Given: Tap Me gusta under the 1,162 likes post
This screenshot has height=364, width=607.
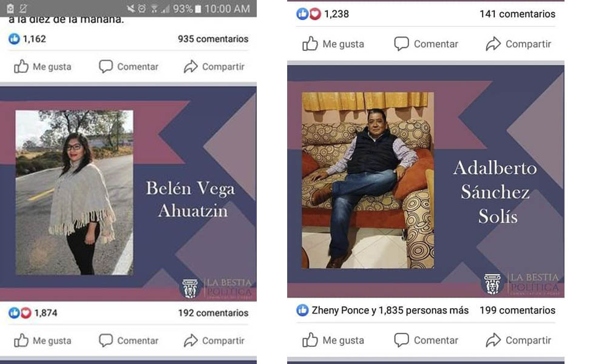Looking at the screenshot, I should tap(42, 67).
